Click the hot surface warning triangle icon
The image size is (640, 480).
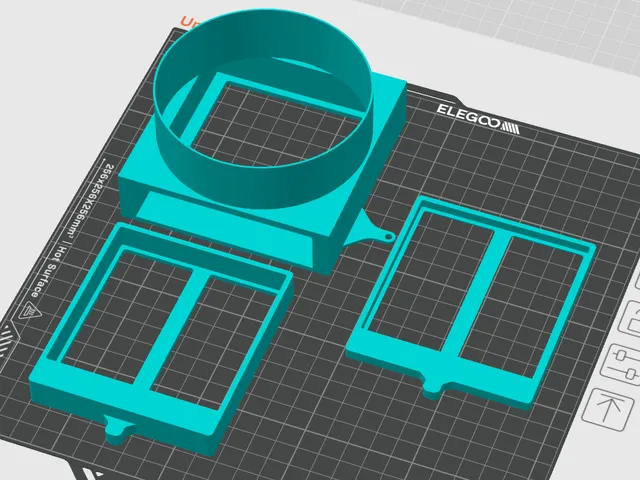[x=29, y=311]
